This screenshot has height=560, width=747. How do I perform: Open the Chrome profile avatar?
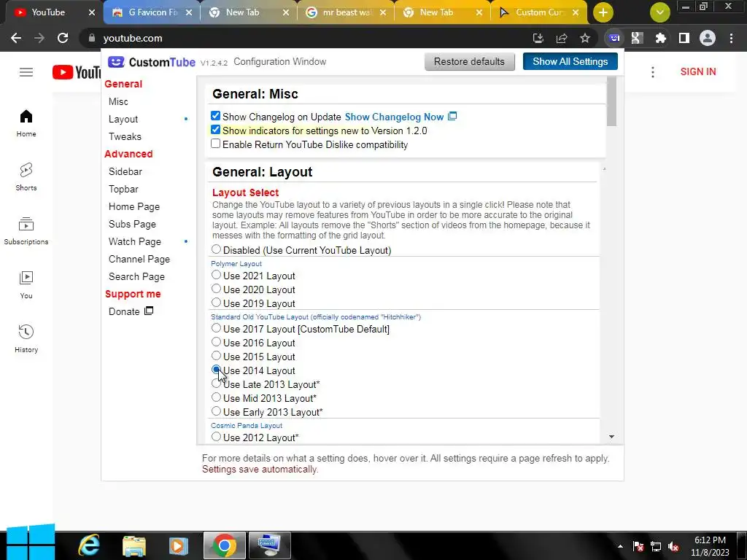point(708,38)
